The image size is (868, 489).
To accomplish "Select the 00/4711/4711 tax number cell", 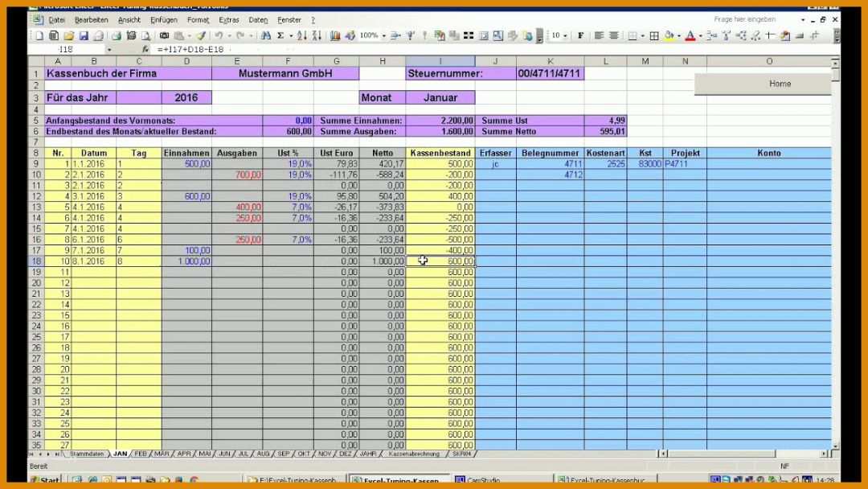I will tap(550, 74).
